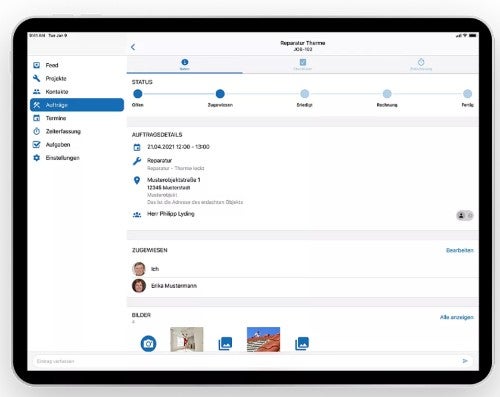Viewport: 500px width, 397px height.
Task: Click Alle anzeigen link
Action: click(x=456, y=317)
